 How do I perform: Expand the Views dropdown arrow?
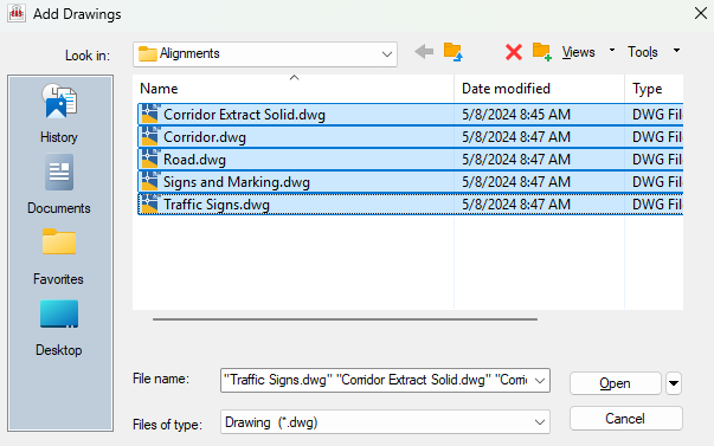pos(612,50)
